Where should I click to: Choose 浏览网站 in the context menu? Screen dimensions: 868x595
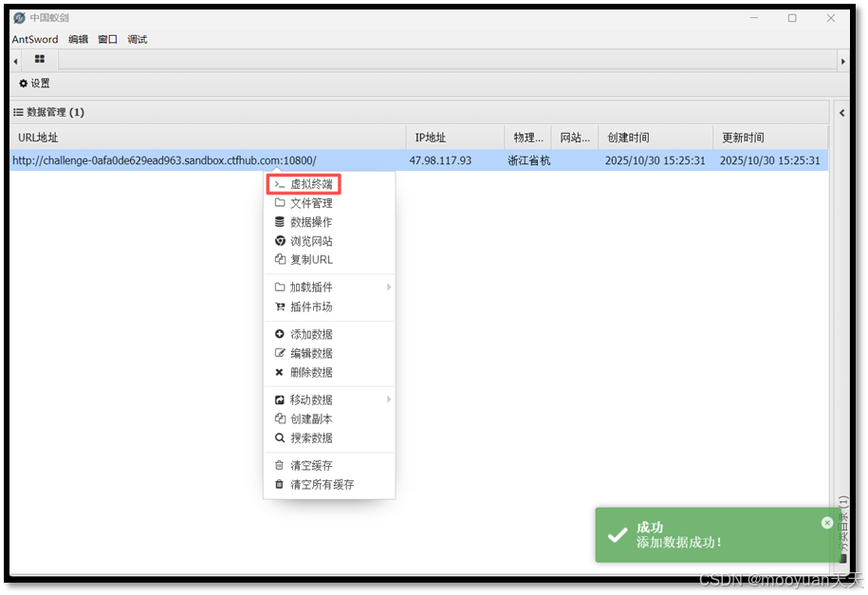(311, 241)
